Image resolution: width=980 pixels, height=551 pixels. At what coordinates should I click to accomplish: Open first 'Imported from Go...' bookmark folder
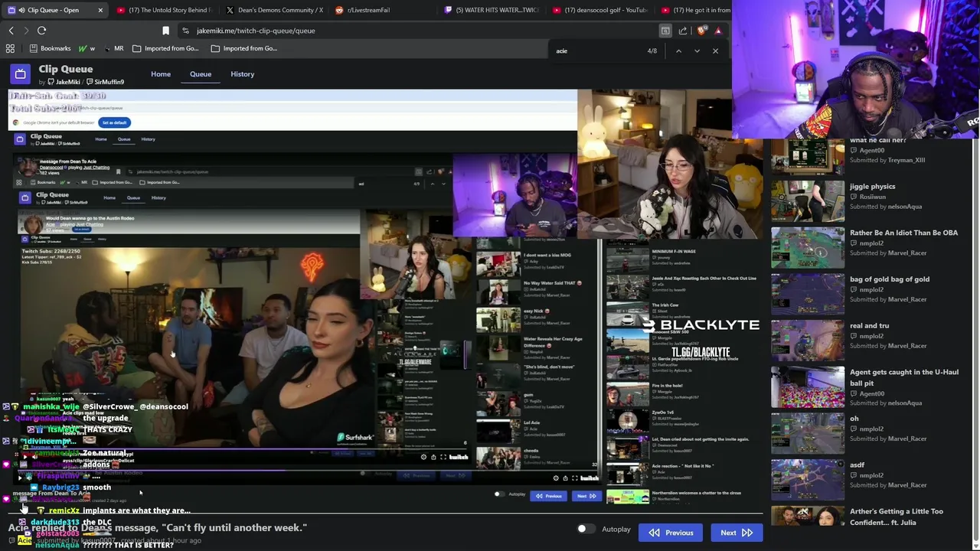click(x=165, y=48)
